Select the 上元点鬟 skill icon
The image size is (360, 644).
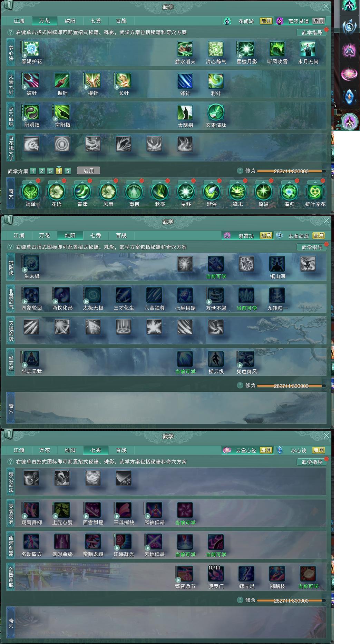click(x=62, y=510)
